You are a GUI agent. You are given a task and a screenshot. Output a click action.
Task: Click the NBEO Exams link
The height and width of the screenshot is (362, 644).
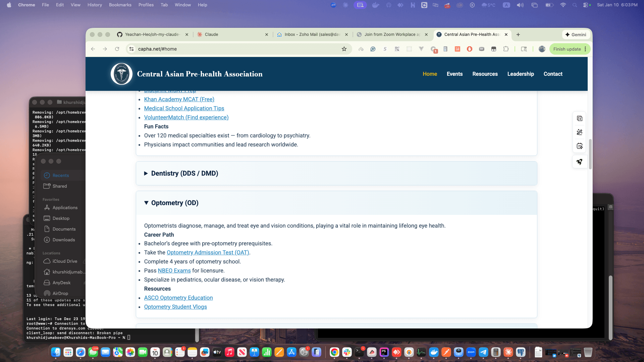pos(174,270)
